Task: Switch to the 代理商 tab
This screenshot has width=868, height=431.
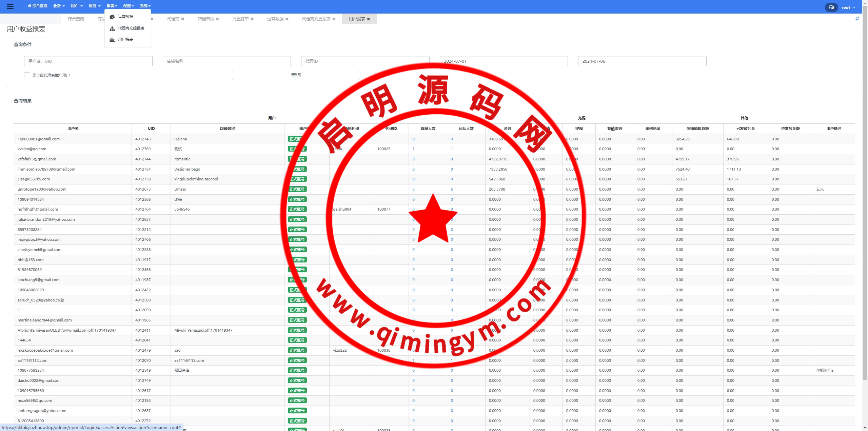Action: 173,19
